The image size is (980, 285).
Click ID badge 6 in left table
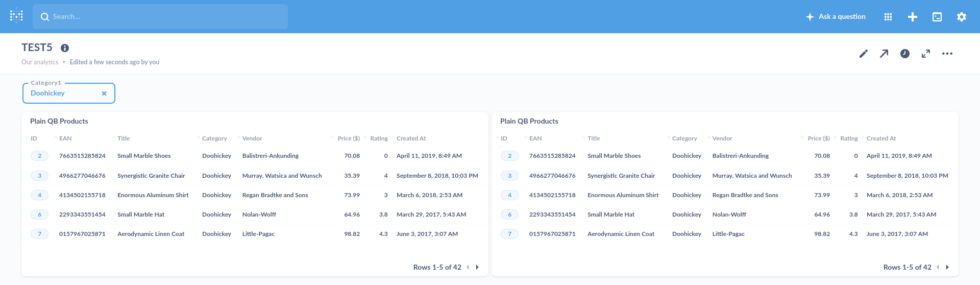click(39, 215)
